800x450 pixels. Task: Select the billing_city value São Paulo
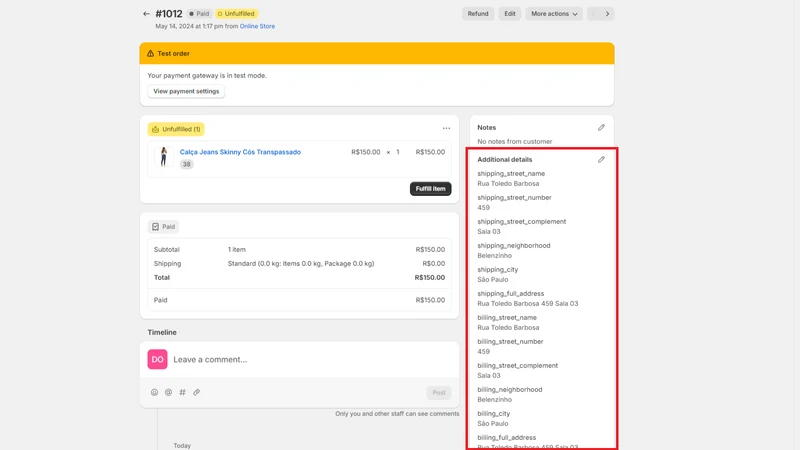pos(493,423)
